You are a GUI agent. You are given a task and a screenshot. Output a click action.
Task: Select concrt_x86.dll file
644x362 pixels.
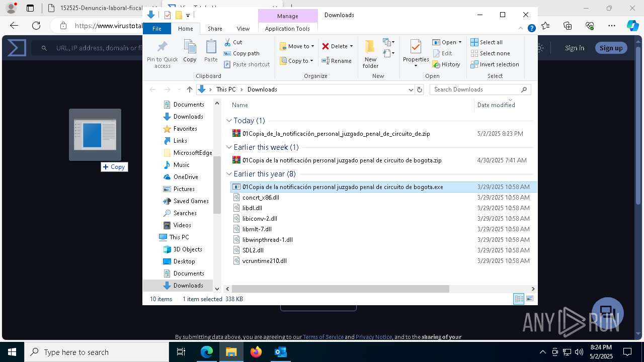click(261, 198)
